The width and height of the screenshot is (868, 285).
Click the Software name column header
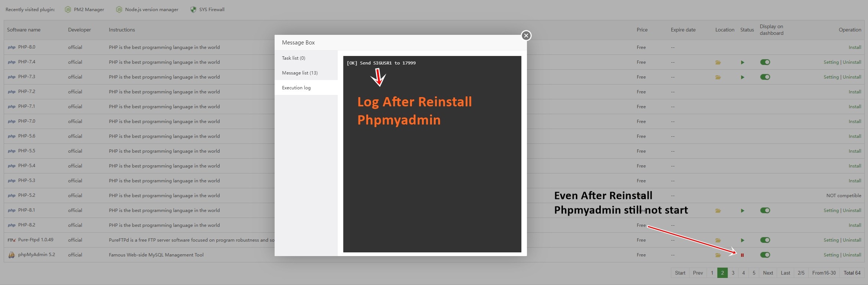[24, 30]
